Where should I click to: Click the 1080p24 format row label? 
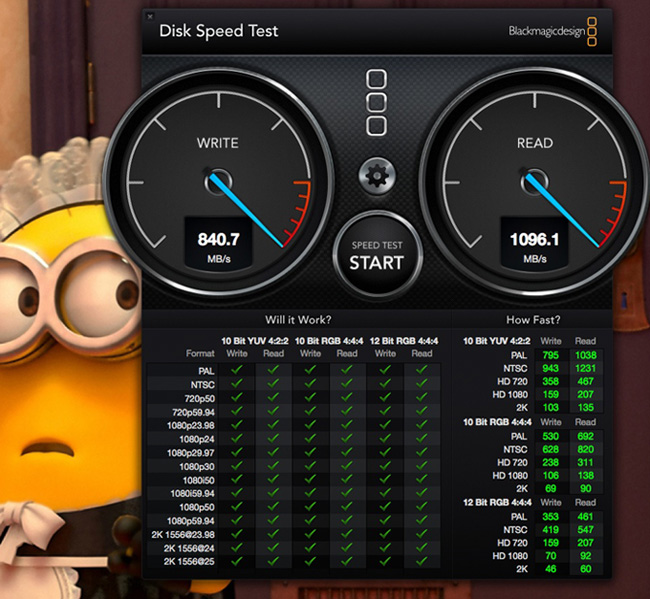point(197,439)
